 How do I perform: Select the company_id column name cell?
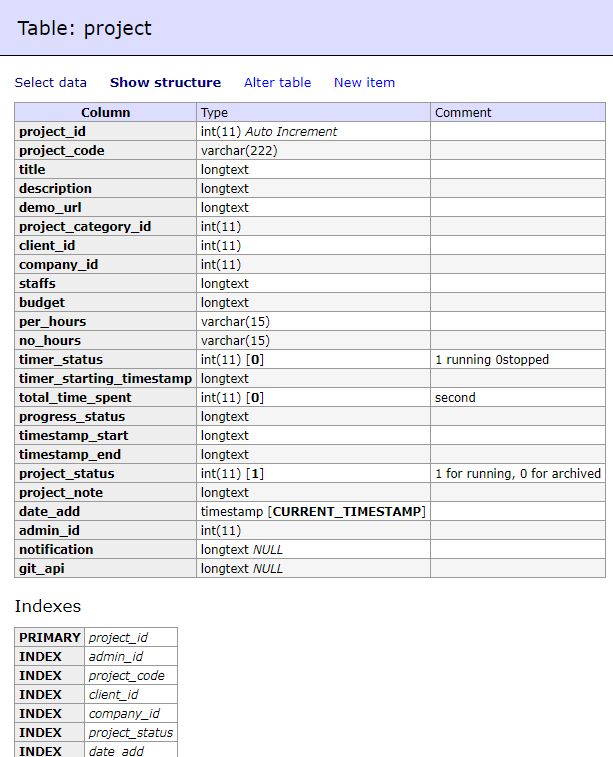pyautogui.click(x=106, y=265)
